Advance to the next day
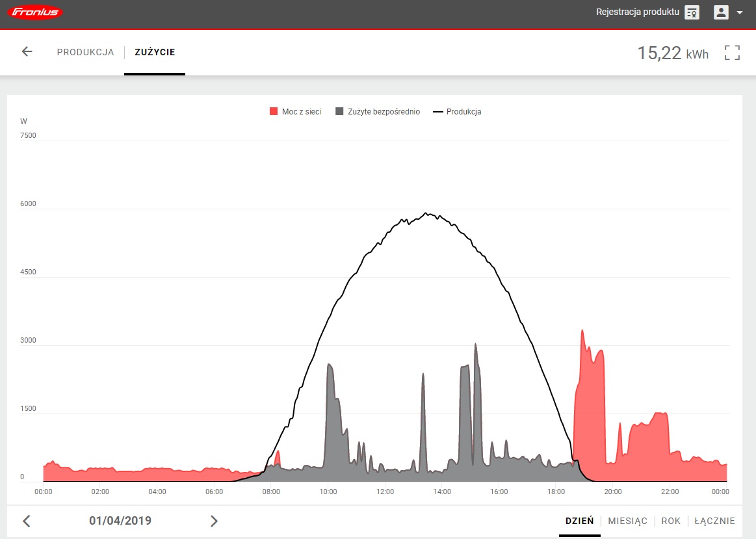The image size is (756, 539). click(x=214, y=521)
